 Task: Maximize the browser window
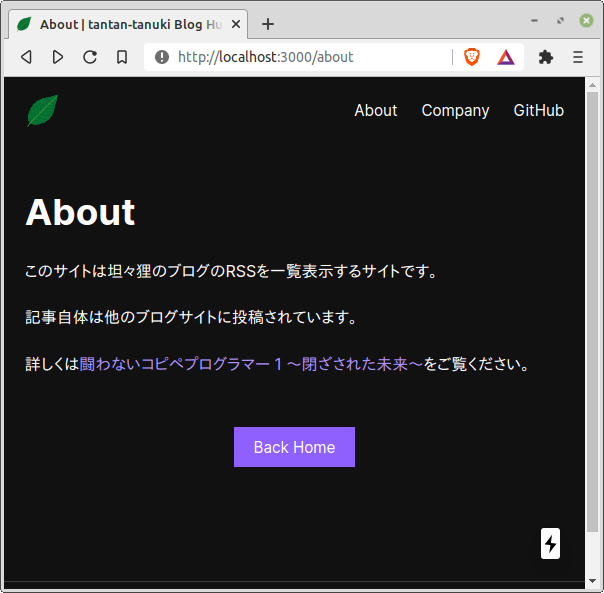pos(560,20)
